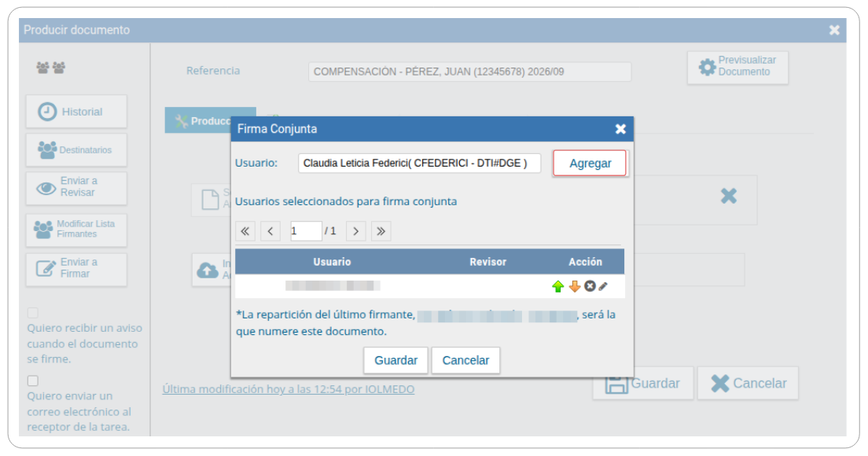Remove signer with the round X icon
Image resolution: width=868 pixels, height=456 pixels.
[x=590, y=286]
